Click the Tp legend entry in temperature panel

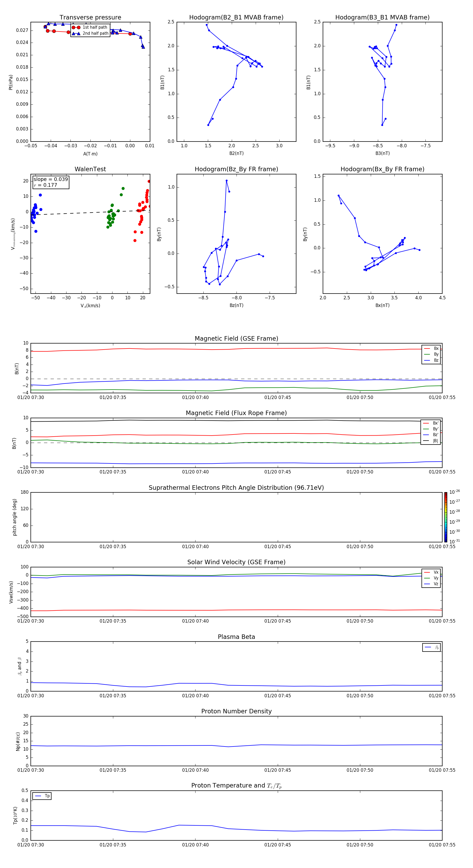coord(42,796)
